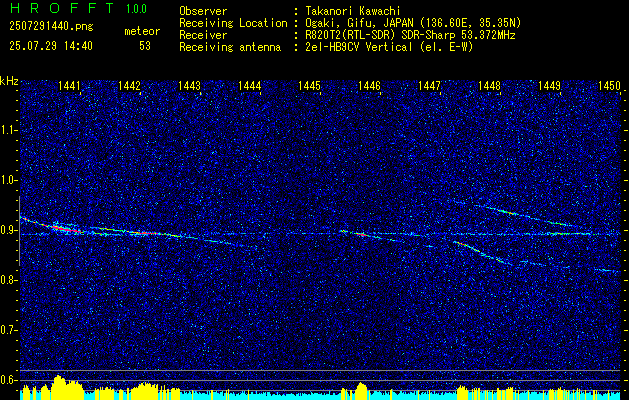Viewport: 629px width, 400px height.
Task: Click the file name 2507291440.png
Action: (51, 27)
